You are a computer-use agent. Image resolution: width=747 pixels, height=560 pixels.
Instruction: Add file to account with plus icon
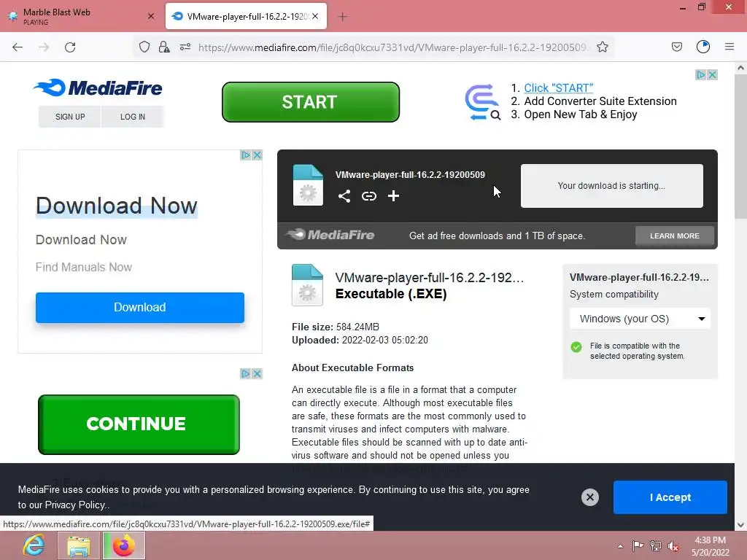393,195
